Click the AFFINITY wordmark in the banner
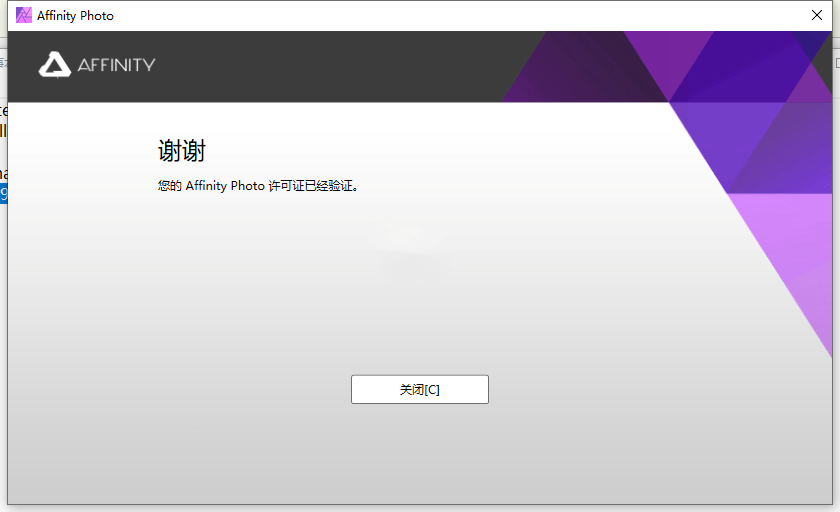Screen dimensions: 840x512 116,65
